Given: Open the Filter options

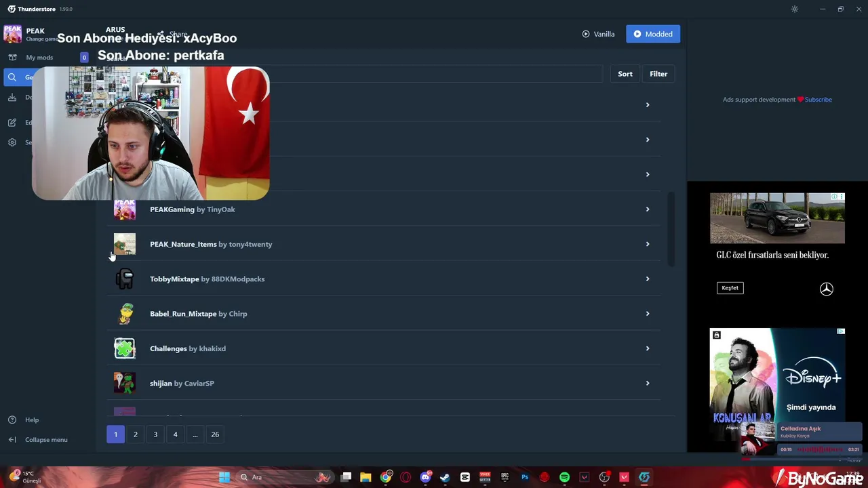Looking at the screenshot, I should [x=658, y=74].
